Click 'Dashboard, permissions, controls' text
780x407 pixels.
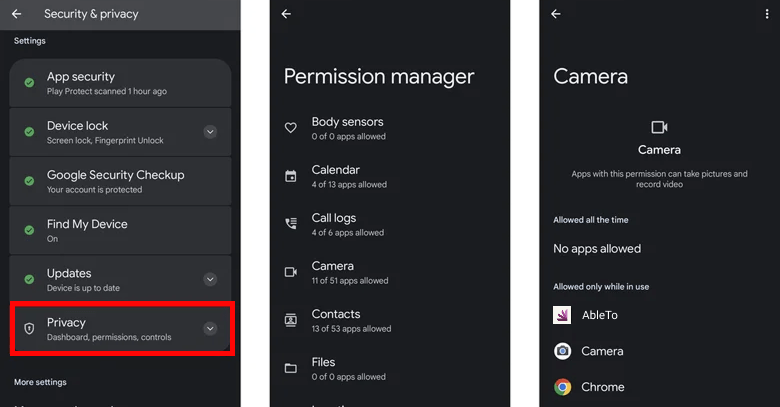(109, 337)
